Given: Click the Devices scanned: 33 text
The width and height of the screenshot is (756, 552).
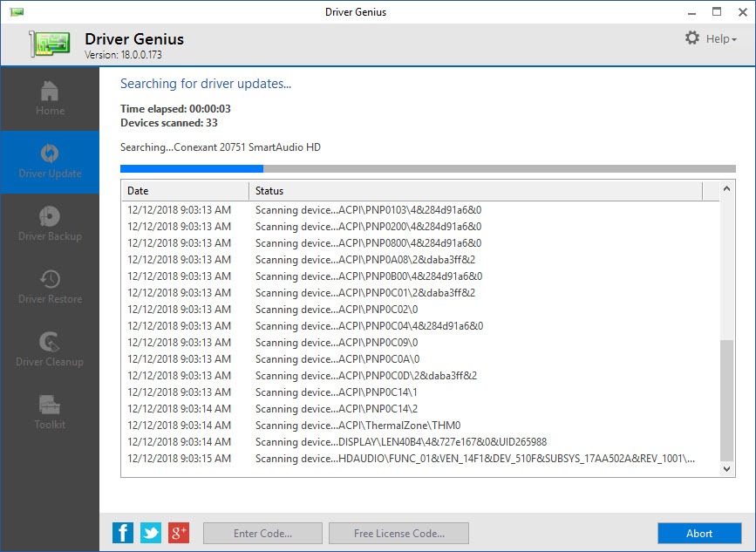Looking at the screenshot, I should (x=169, y=123).
